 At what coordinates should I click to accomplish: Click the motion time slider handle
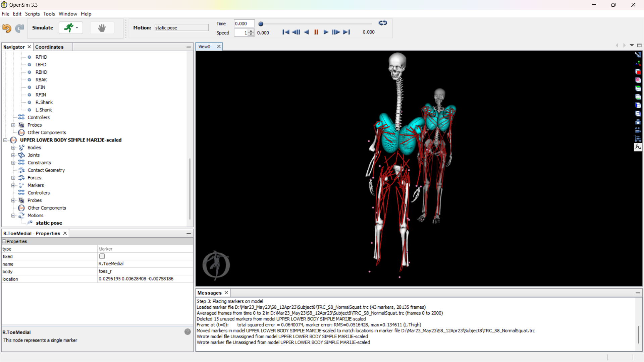261,24
